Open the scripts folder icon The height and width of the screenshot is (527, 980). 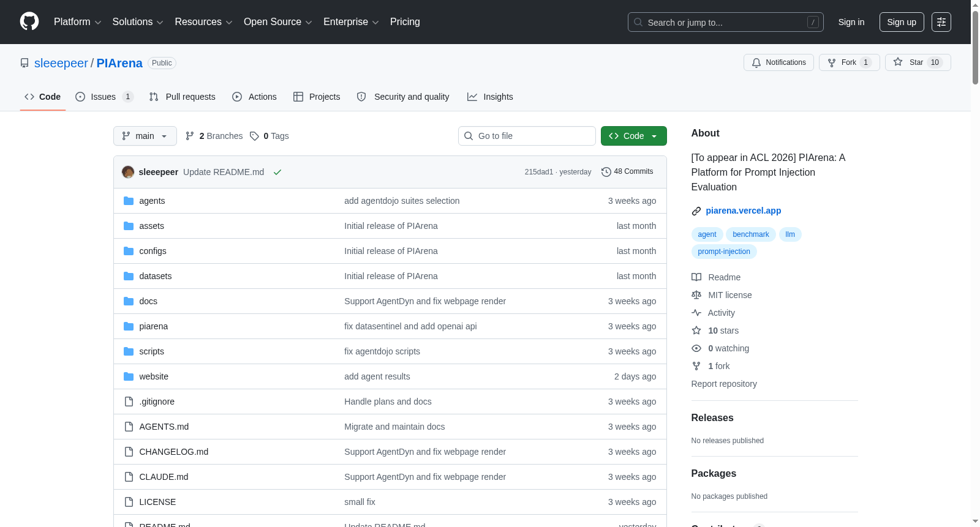pos(129,351)
